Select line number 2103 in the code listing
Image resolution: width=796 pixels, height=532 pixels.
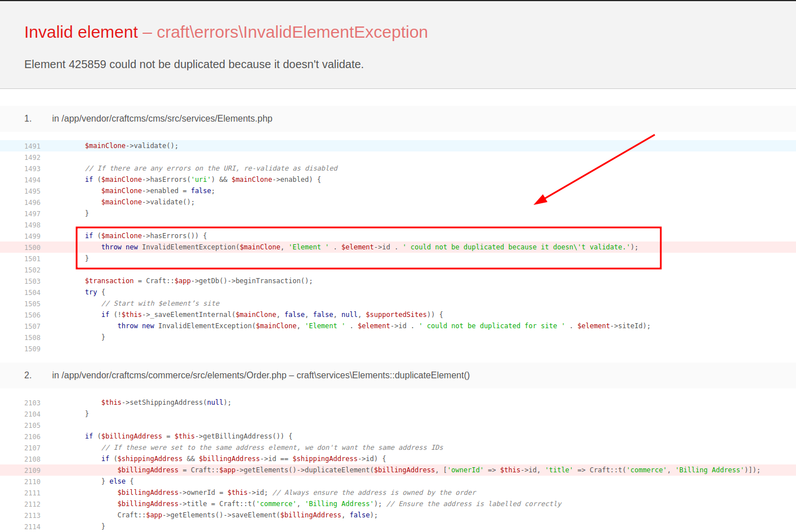coord(33,403)
